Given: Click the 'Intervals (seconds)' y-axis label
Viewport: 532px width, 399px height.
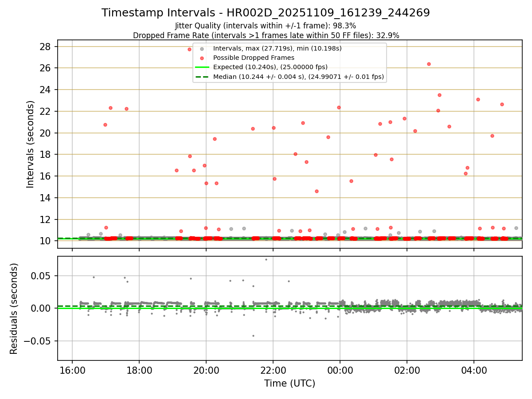Looking at the screenshot, I should pyautogui.click(x=30, y=144).
